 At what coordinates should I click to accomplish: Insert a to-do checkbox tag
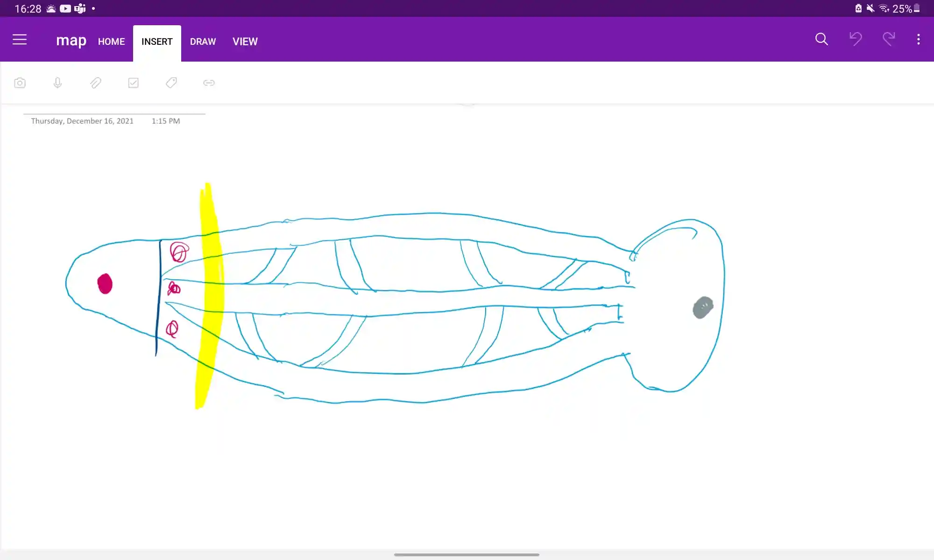click(133, 83)
